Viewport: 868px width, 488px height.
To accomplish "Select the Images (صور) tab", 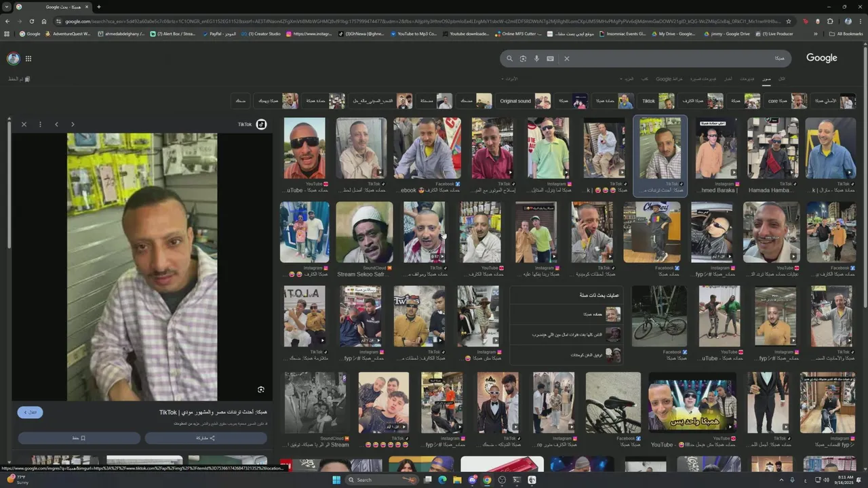I will pyautogui.click(x=766, y=79).
